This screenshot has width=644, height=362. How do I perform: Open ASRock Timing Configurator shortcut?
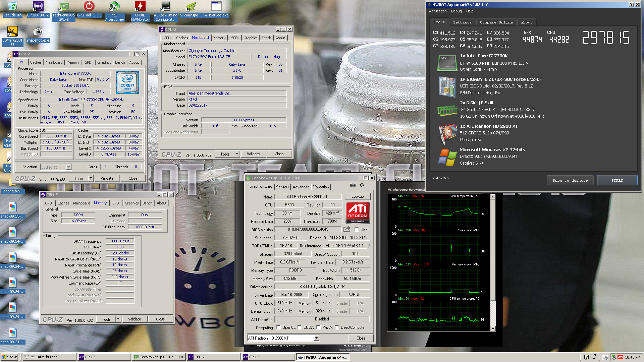pyautogui.click(x=165, y=11)
